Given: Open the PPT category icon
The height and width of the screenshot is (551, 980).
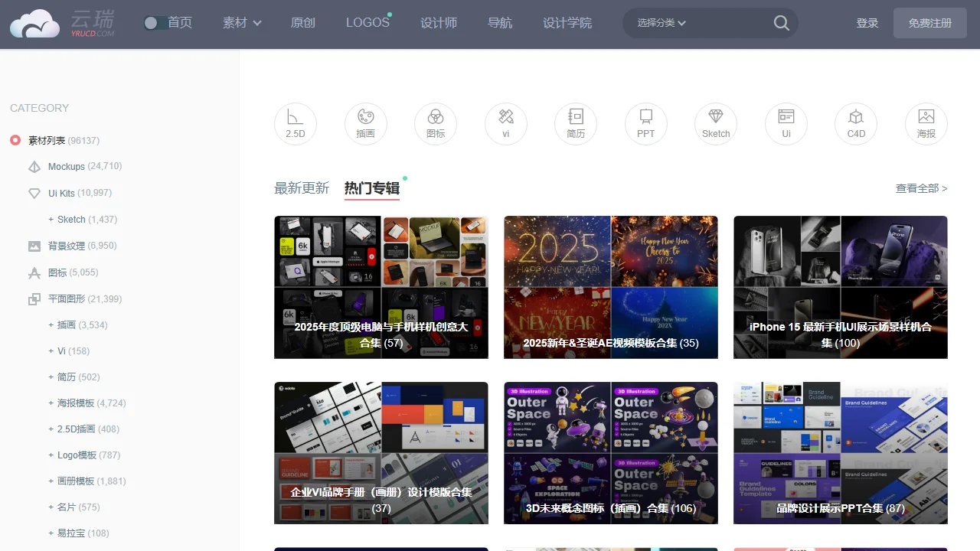Looking at the screenshot, I should pos(645,123).
